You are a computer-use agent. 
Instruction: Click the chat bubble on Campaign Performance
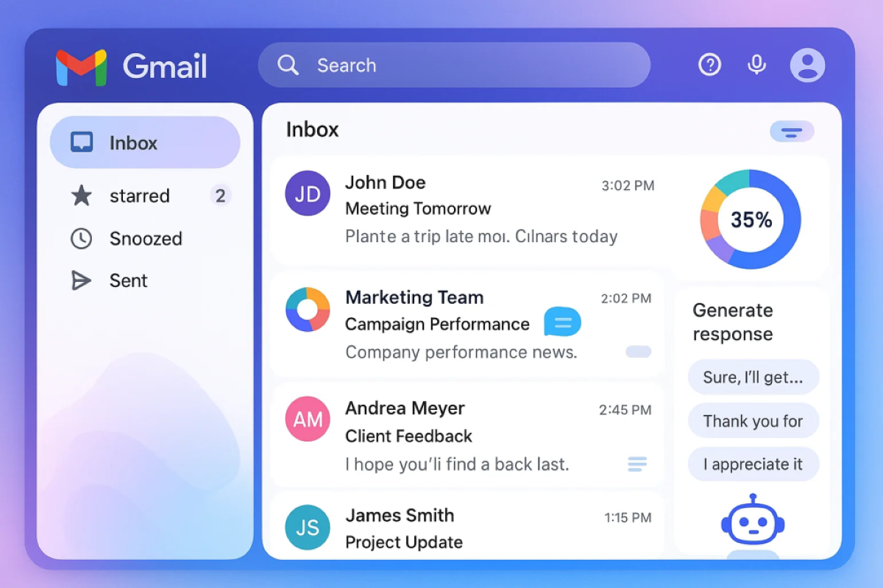point(562,322)
